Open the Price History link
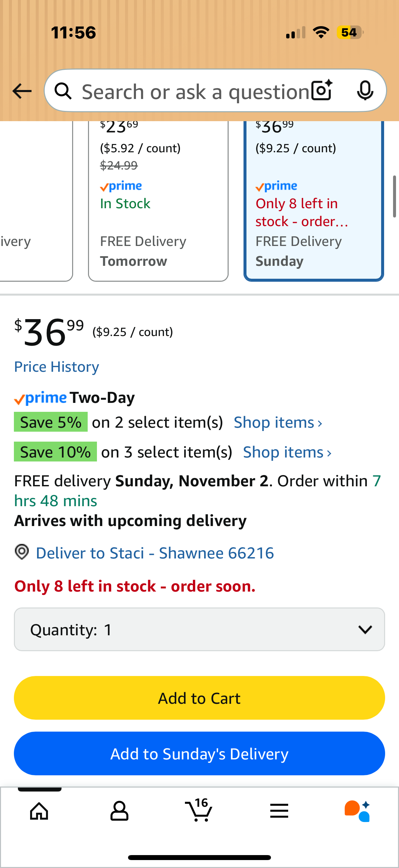This screenshot has height=868, width=399. [x=57, y=366]
